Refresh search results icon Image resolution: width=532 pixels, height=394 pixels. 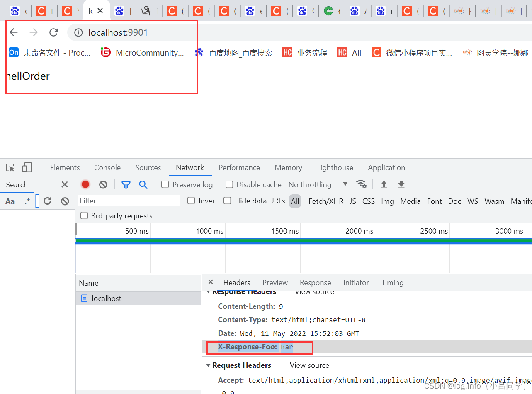[x=47, y=201]
